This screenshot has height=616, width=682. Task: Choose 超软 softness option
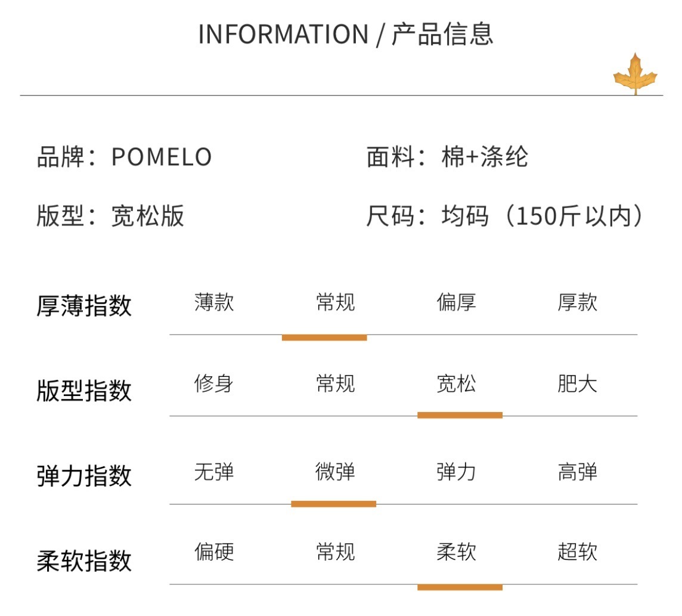pyautogui.click(x=577, y=552)
